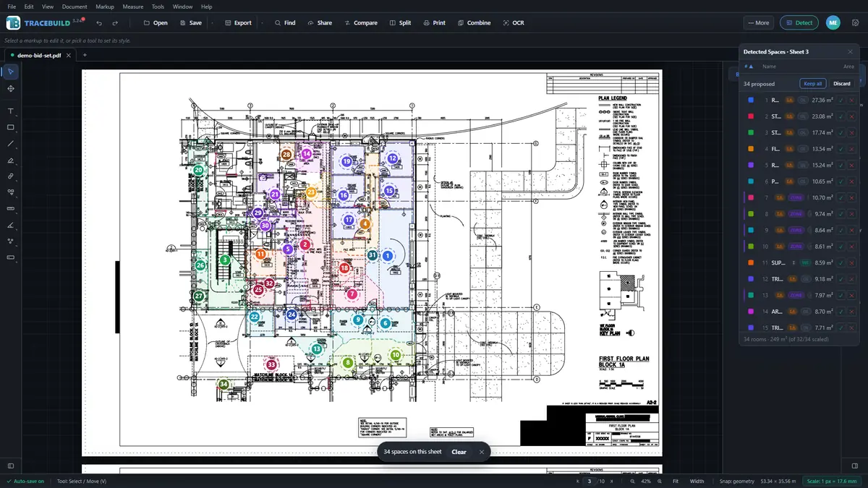Click the Name column header

click(x=769, y=67)
